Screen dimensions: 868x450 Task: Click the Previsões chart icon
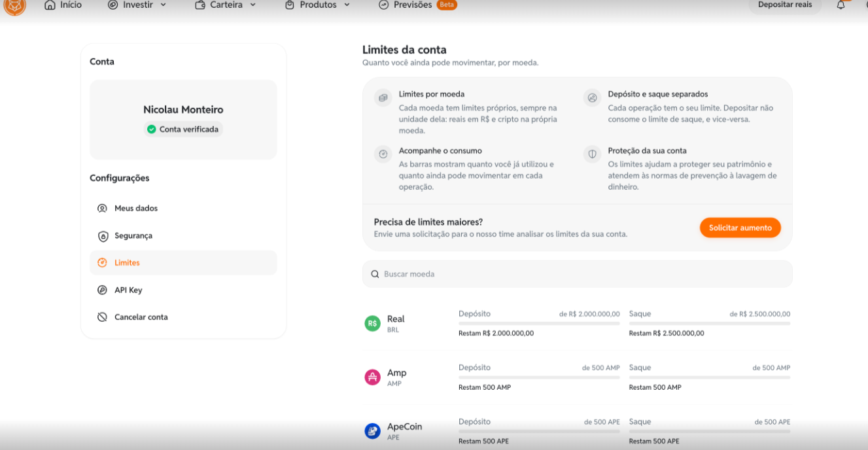tap(383, 5)
